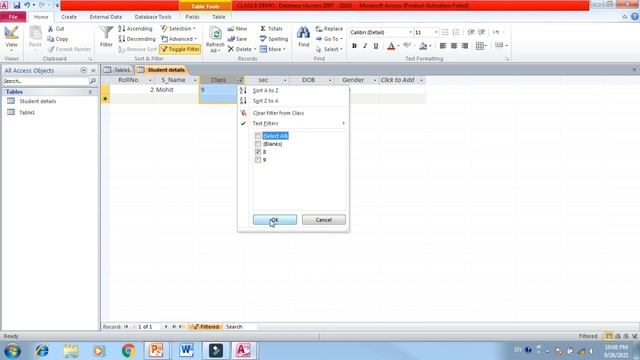Align text left
This screenshot has height=360, width=640.
[x=443, y=46]
